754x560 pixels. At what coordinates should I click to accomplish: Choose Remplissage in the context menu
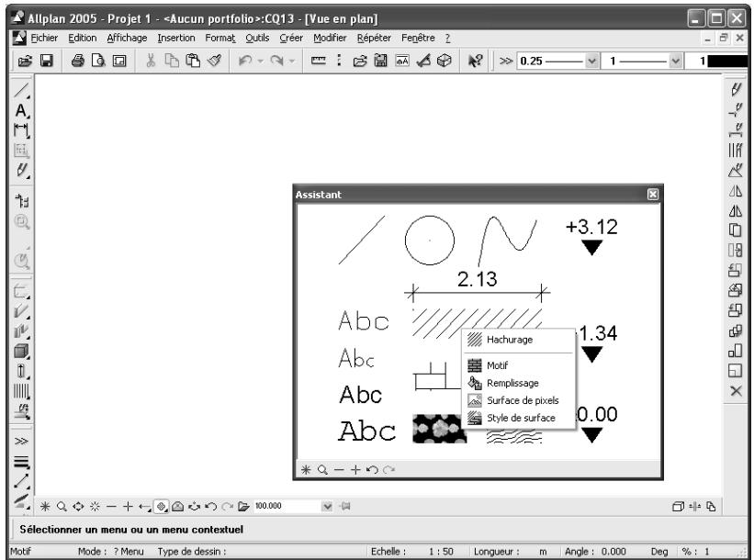[x=518, y=383]
